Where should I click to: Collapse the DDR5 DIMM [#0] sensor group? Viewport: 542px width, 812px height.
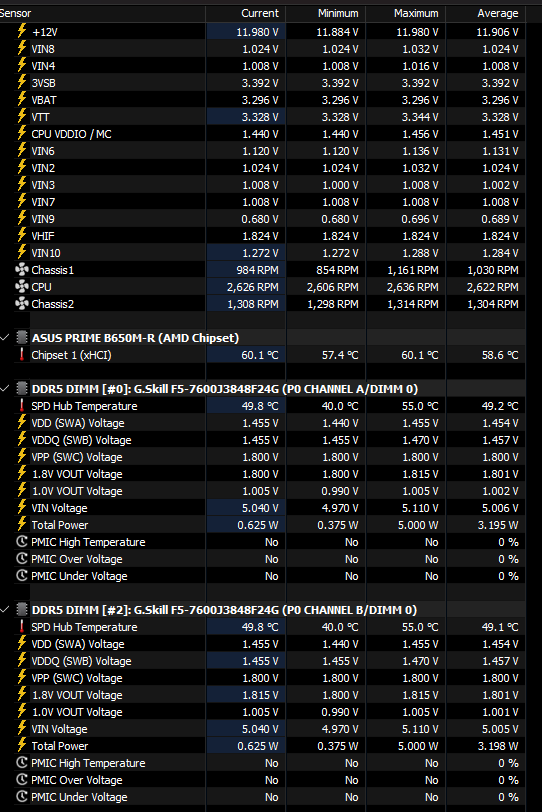[x=5, y=388]
